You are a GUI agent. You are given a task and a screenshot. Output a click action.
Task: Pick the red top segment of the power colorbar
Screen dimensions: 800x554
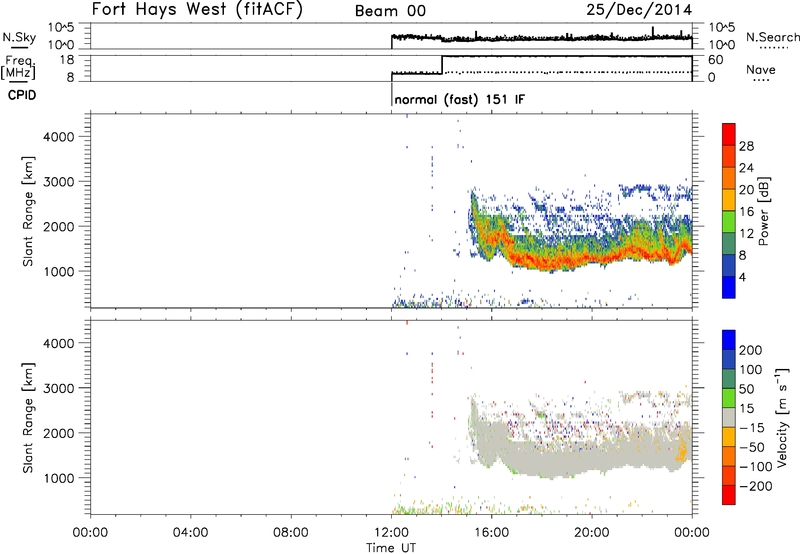click(x=729, y=134)
